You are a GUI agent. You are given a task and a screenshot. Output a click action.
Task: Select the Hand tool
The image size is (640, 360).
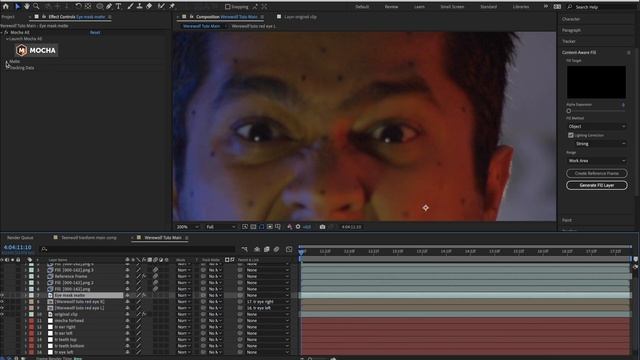pyautogui.click(x=27, y=6)
